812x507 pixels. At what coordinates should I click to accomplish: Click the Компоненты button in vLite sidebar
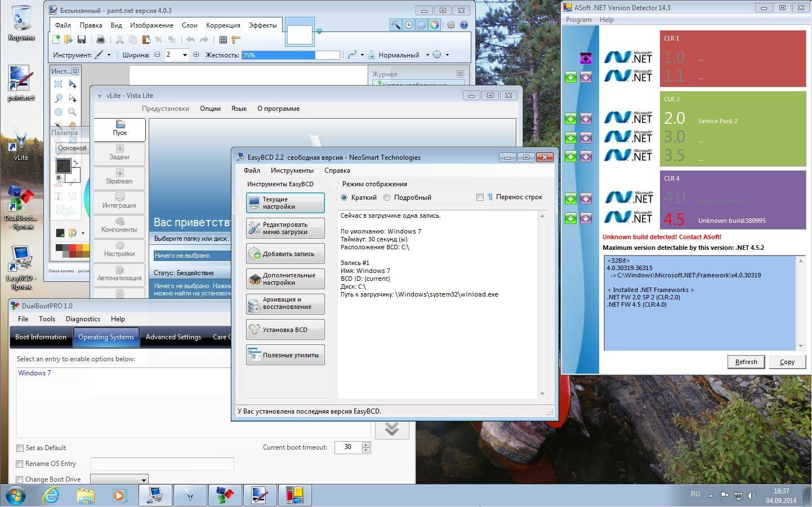pyautogui.click(x=119, y=226)
